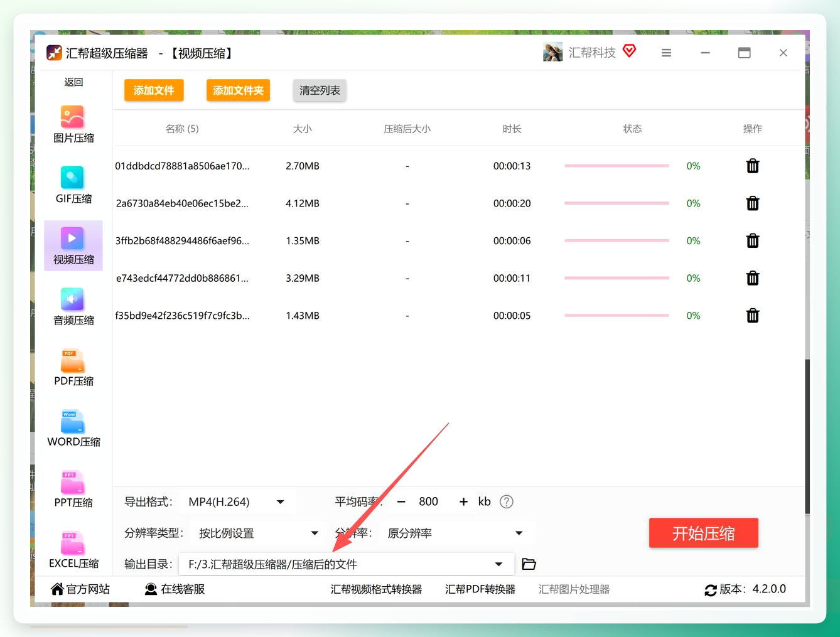
Task: Open the 汇帮PDF转换器 link
Action: (480, 589)
